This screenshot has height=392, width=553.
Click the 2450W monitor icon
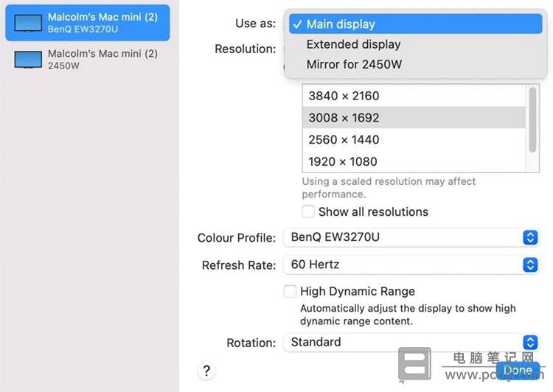28,60
